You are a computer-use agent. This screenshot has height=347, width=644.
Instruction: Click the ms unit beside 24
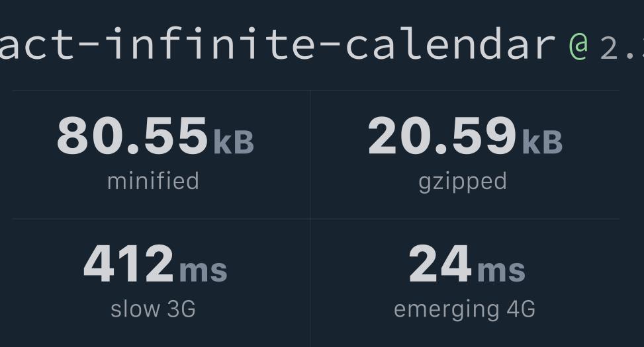[501, 270]
